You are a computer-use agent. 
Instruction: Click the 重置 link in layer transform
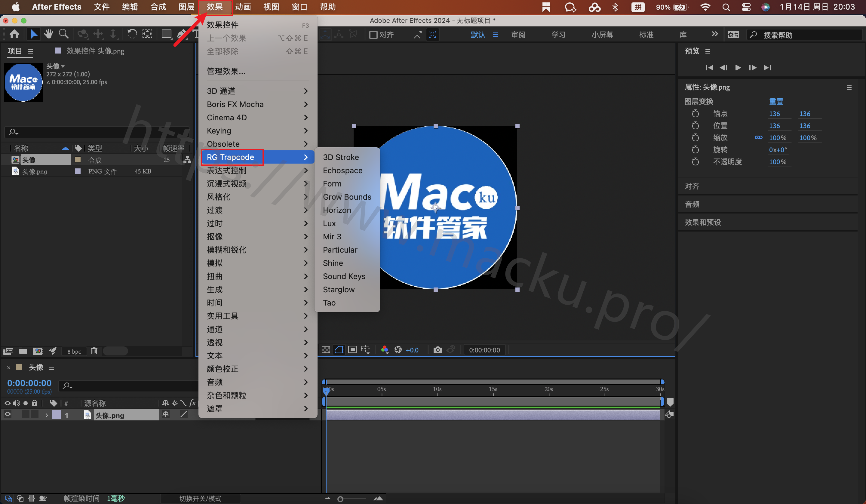776,101
